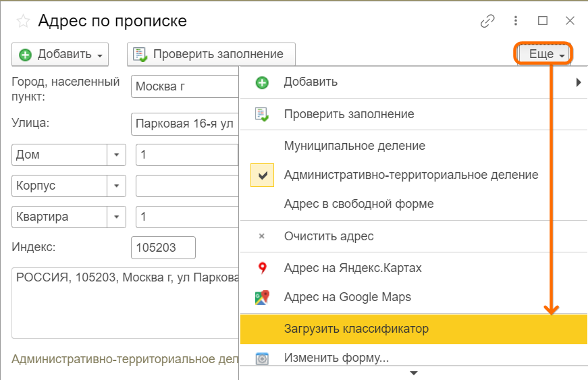Open the Квартира type dropdown arrow
This screenshot has height=380, width=588.
(117, 217)
